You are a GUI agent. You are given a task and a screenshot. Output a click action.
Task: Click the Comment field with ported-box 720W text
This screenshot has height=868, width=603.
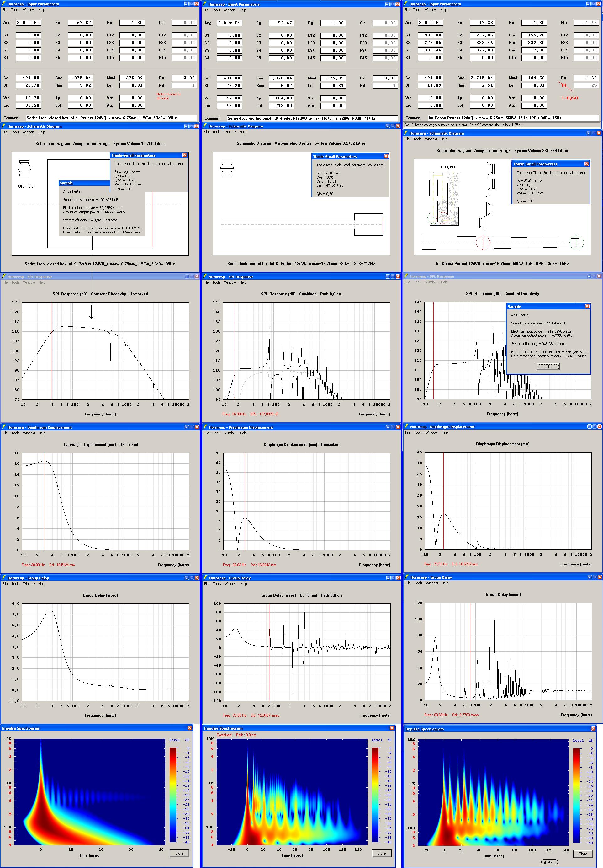point(312,118)
